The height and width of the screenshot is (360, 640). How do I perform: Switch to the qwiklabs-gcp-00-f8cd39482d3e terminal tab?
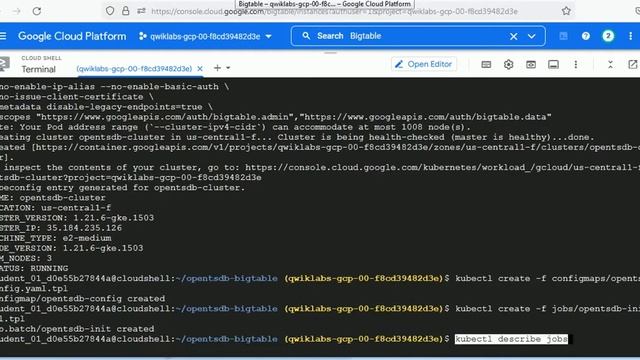point(134,69)
